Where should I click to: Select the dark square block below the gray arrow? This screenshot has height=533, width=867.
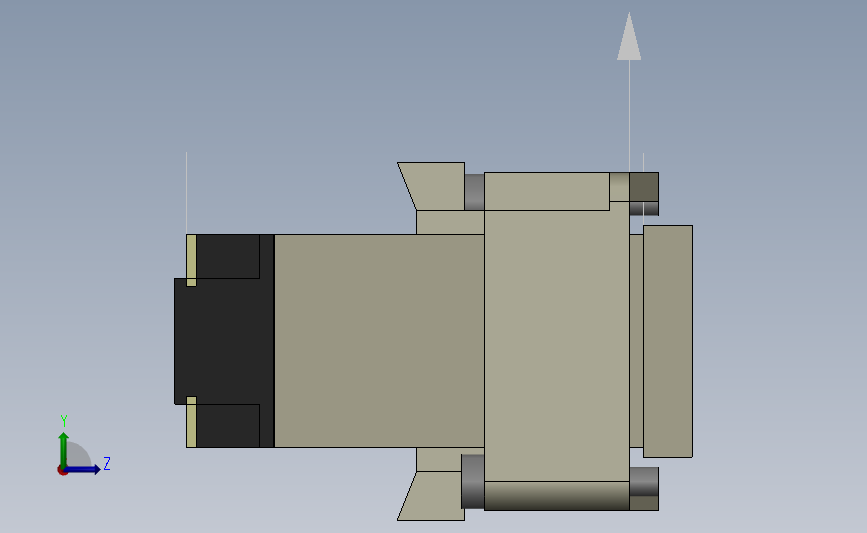pyautogui.click(x=644, y=187)
